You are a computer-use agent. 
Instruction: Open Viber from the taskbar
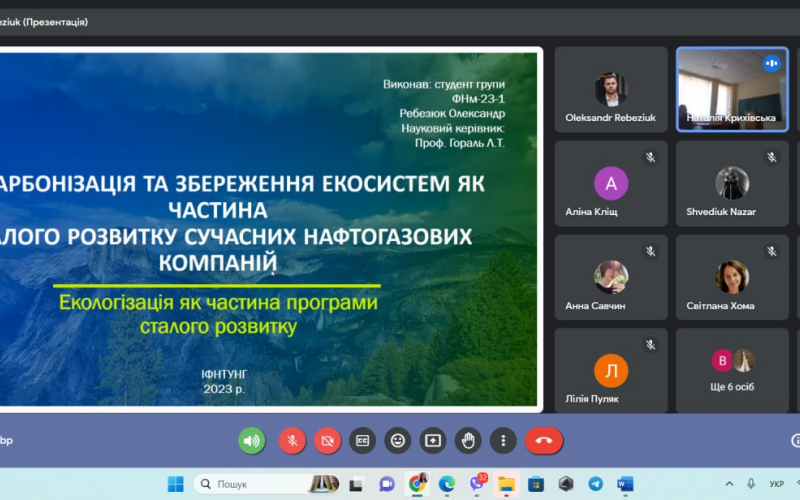[x=477, y=484]
